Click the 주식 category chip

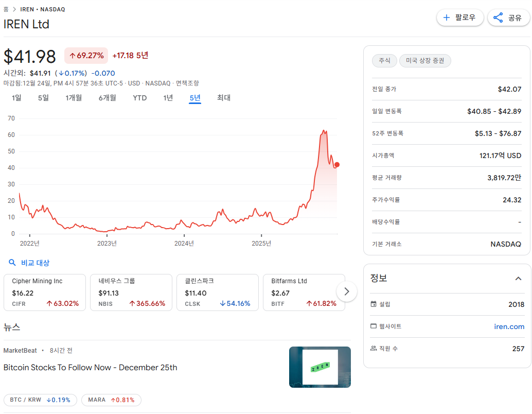point(384,60)
